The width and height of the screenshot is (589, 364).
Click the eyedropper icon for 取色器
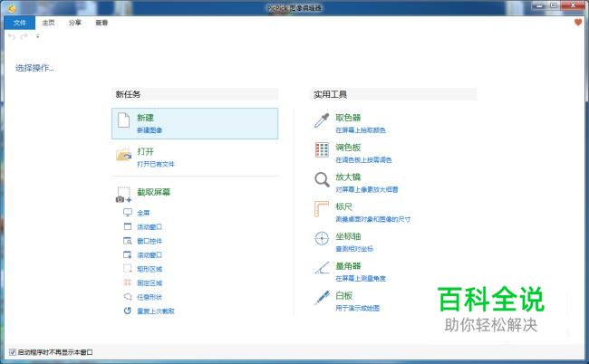pos(322,120)
